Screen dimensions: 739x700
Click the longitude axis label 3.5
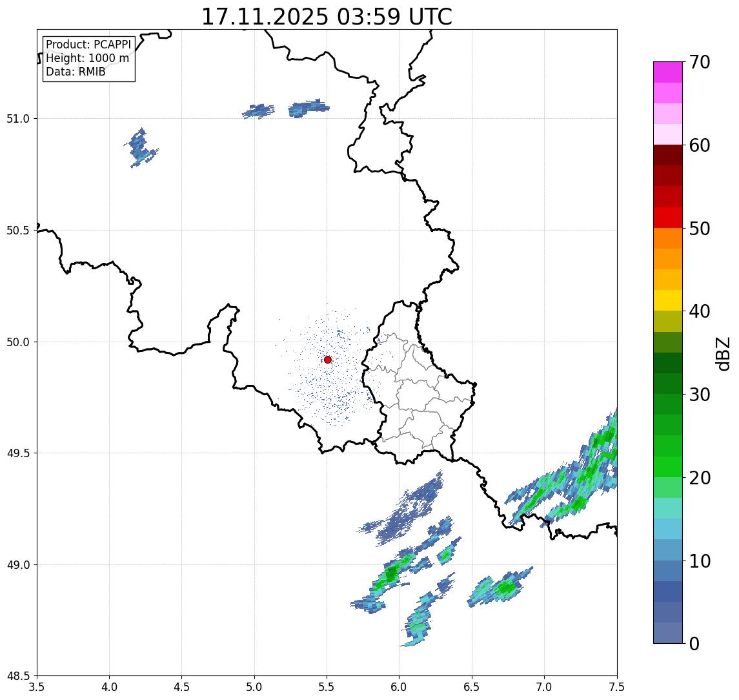tap(37, 687)
